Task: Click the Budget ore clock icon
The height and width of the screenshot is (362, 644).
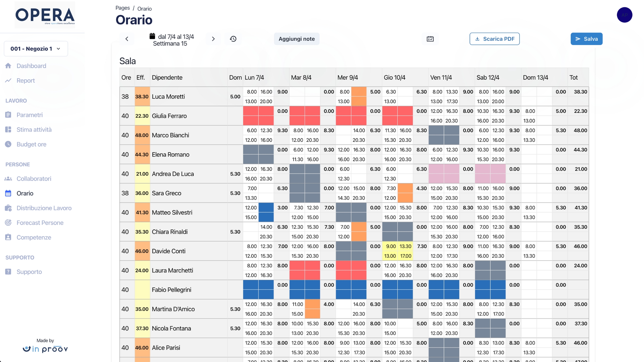Action: point(8,144)
